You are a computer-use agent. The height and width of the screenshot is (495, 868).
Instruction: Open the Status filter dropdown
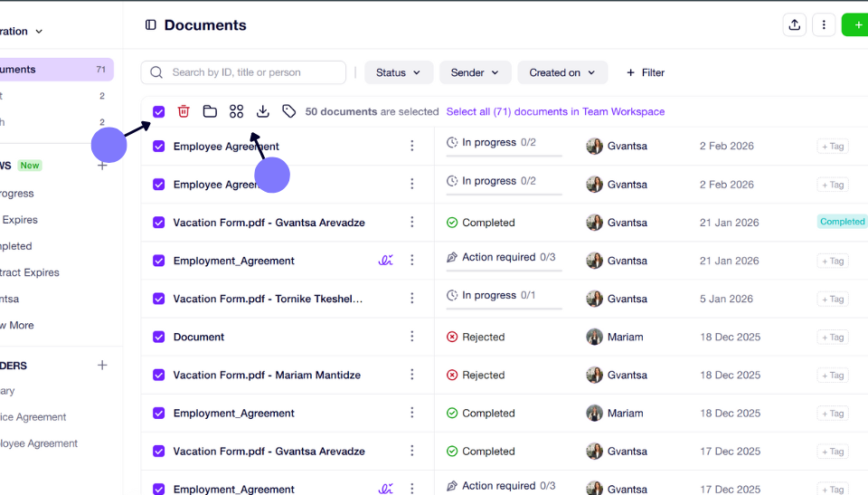(399, 72)
